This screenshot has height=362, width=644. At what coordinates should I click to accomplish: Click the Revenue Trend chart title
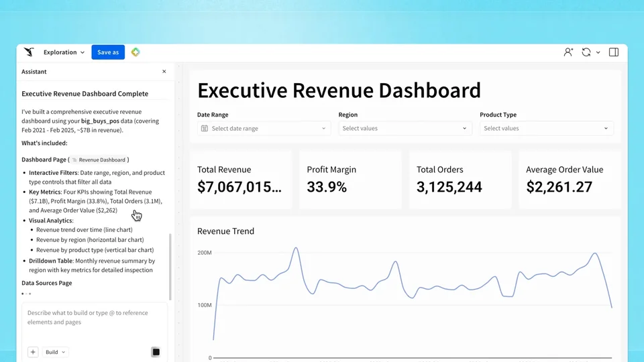[x=225, y=231]
